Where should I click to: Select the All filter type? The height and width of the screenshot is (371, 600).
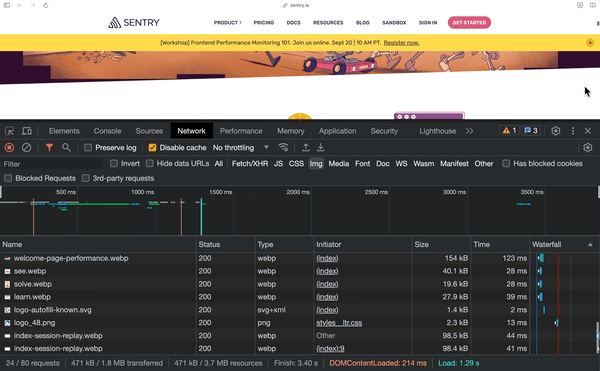[x=218, y=164]
